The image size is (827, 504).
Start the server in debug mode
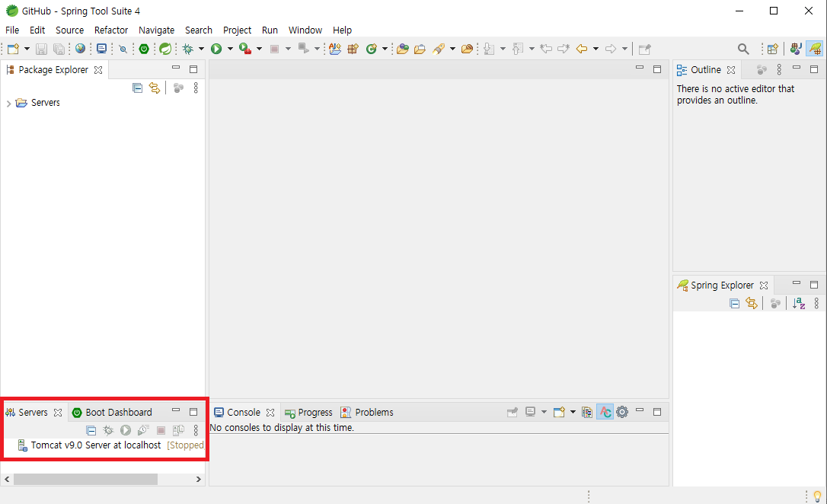point(108,430)
